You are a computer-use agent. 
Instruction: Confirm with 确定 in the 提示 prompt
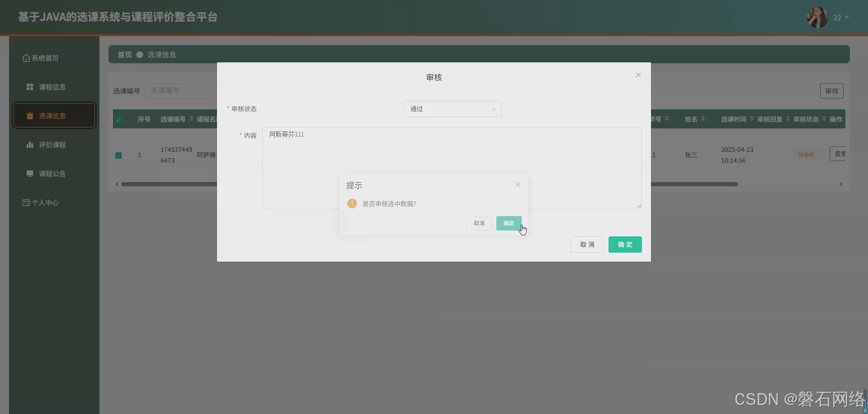tap(508, 223)
